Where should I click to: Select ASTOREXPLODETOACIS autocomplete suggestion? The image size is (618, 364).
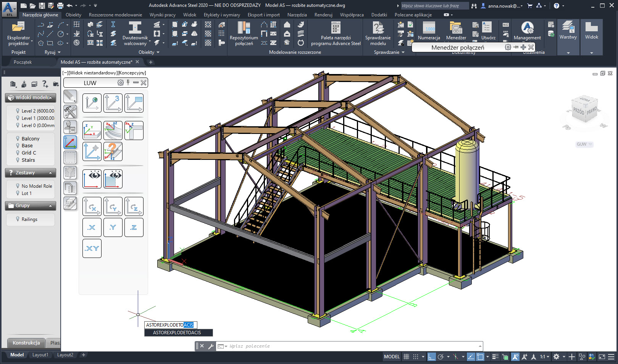pos(177,333)
